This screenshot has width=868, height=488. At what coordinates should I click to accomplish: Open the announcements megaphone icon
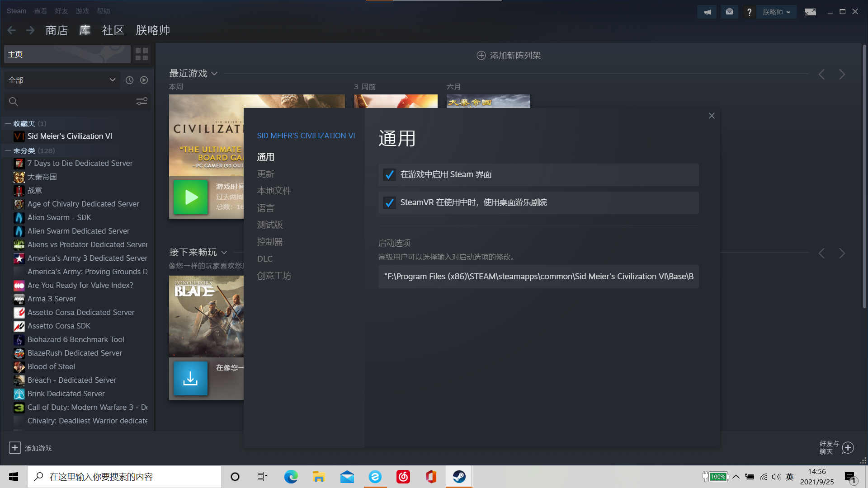(707, 12)
